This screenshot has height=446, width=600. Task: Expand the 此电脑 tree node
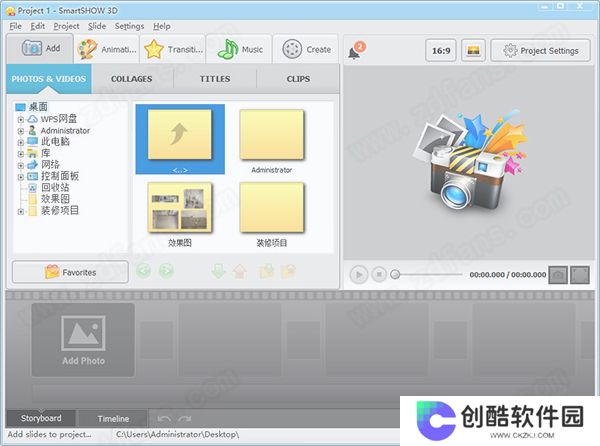pyautogui.click(x=21, y=142)
